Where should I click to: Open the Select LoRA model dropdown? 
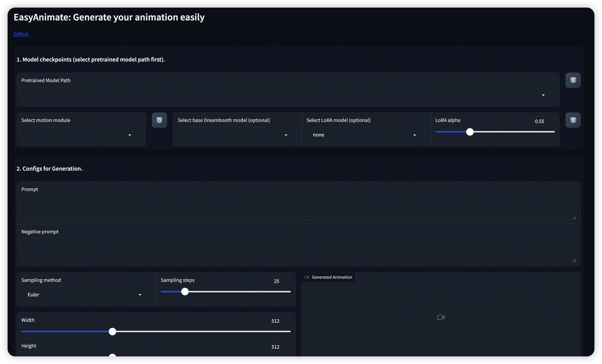click(366, 135)
